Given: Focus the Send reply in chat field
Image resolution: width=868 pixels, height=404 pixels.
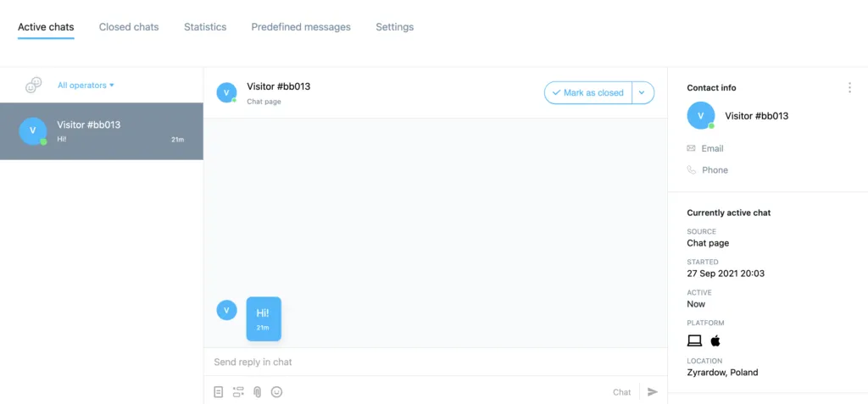Looking at the screenshot, I should click(x=435, y=362).
